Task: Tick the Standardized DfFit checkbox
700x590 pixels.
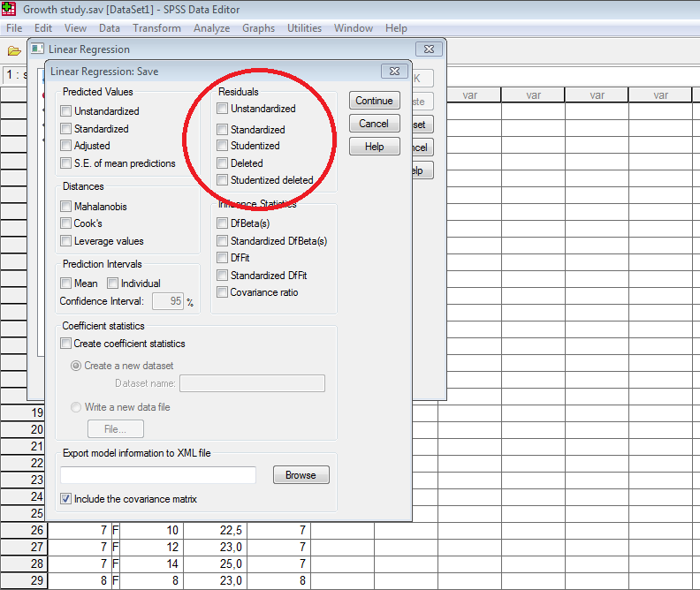Action: pos(223,276)
